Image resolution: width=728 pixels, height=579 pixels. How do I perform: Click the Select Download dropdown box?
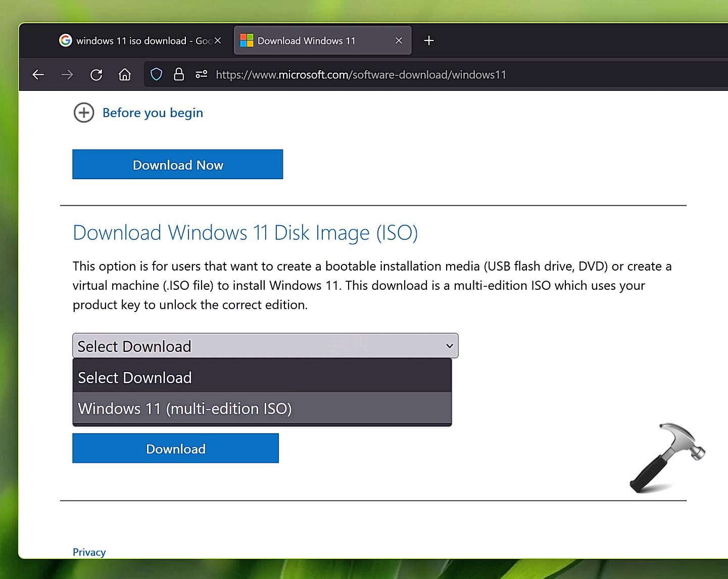coord(265,346)
